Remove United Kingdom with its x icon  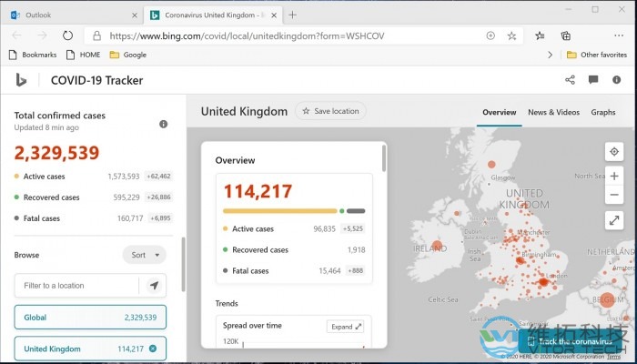[153, 349]
